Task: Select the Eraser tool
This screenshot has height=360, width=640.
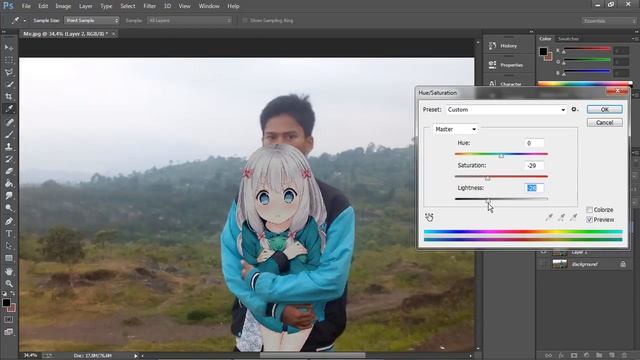Action: click(9, 171)
